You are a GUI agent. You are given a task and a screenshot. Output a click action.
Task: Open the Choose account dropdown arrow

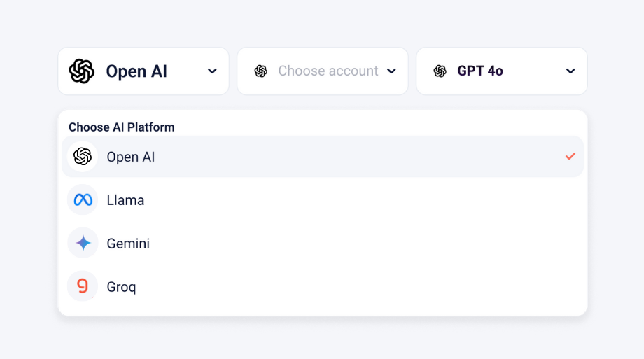click(x=391, y=71)
